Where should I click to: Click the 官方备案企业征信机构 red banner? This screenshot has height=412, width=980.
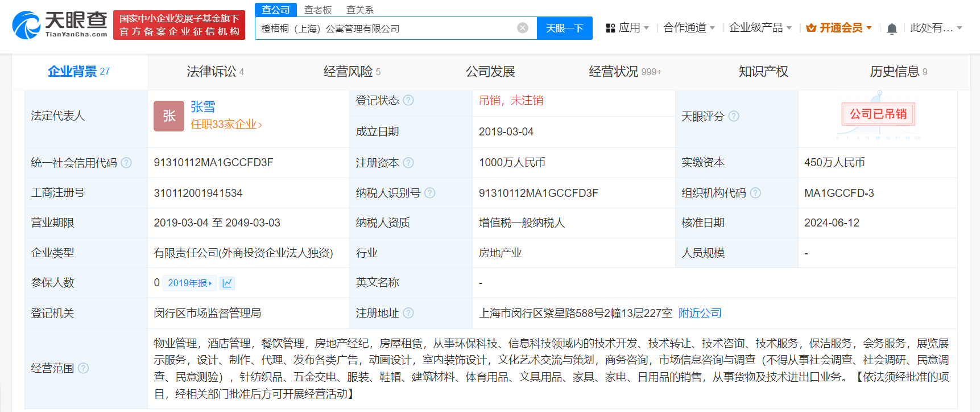179,25
